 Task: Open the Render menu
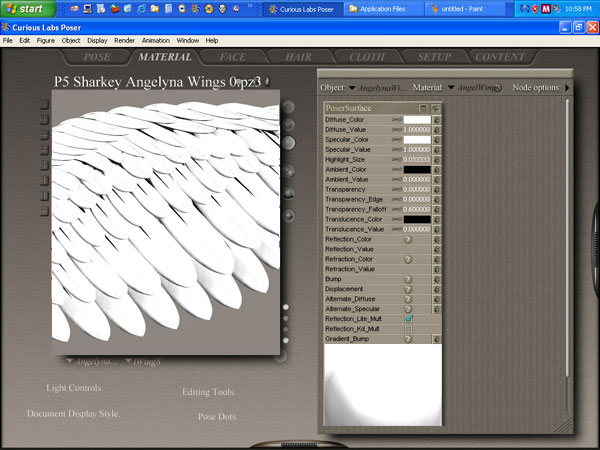[124, 40]
